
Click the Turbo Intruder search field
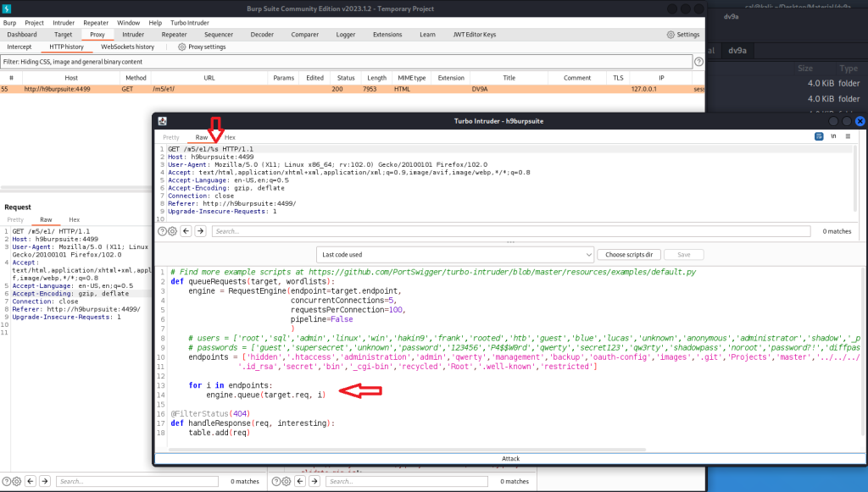point(511,231)
